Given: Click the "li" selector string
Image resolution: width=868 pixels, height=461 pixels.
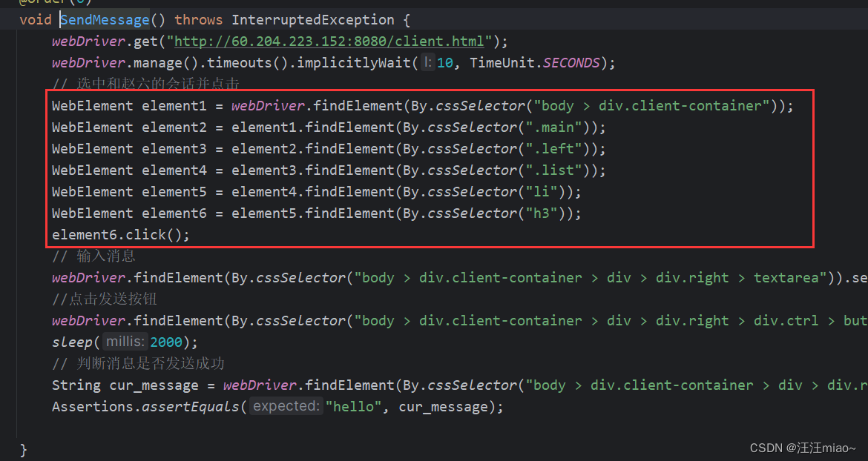Looking at the screenshot, I should (542, 192).
